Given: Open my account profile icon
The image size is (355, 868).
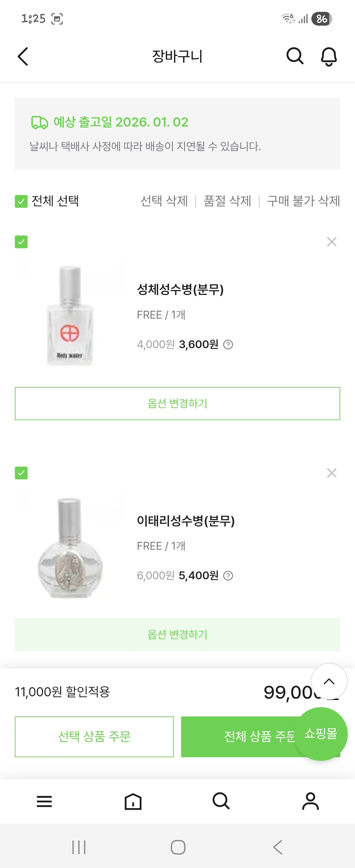Looking at the screenshot, I should (310, 801).
